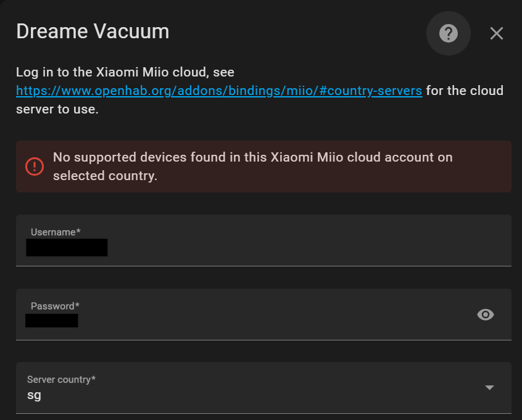Click the red error alert icon
This screenshot has width=522, height=420.
(x=35, y=166)
